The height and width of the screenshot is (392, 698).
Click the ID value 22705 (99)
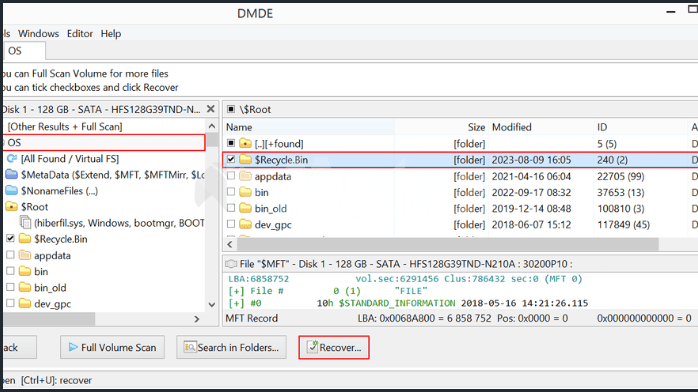[x=621, y=176]
